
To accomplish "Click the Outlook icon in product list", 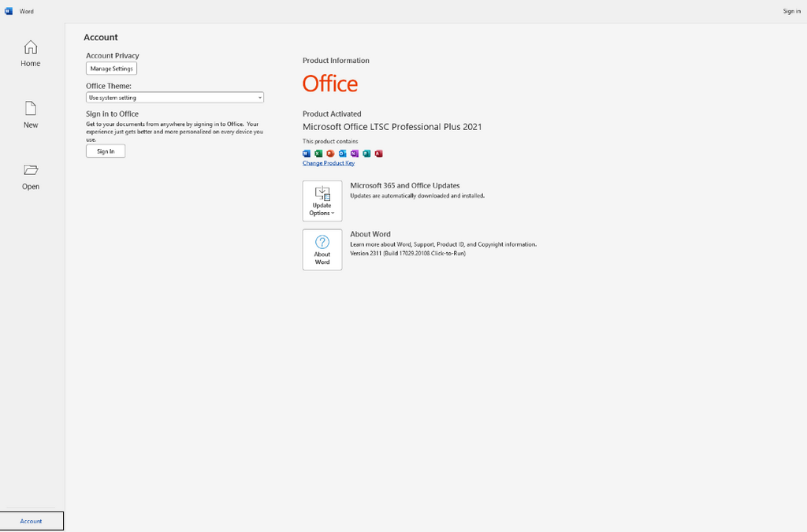I will [x=343, y=154].
